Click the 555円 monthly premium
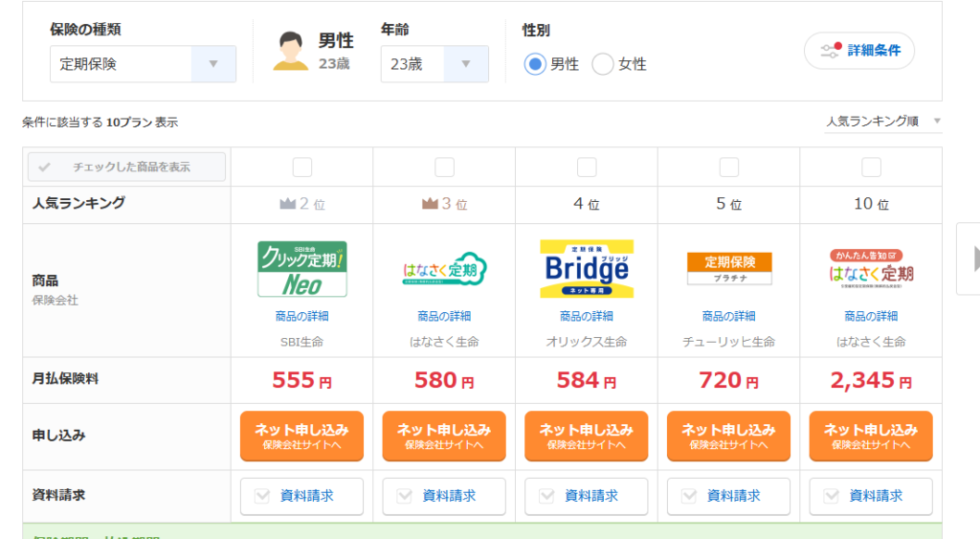 pos(301,380)
